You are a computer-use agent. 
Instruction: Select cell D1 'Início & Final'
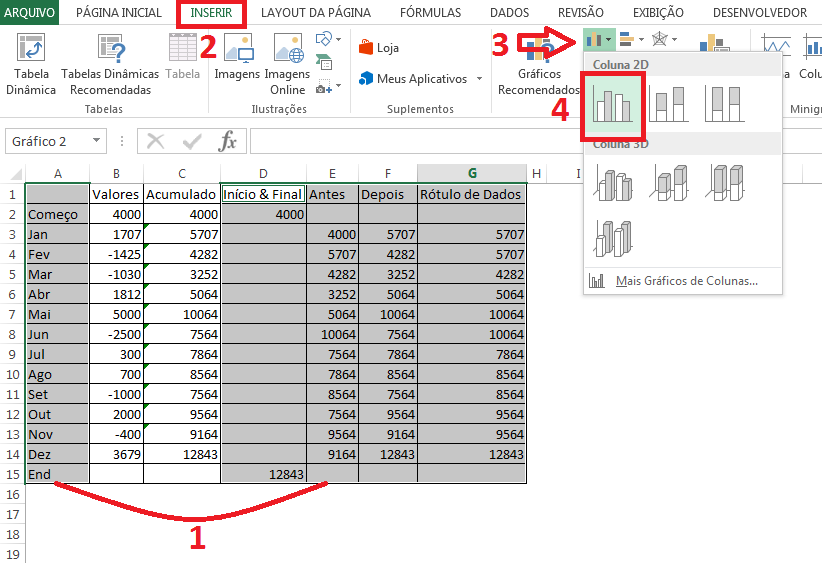[x=263, y=195]
